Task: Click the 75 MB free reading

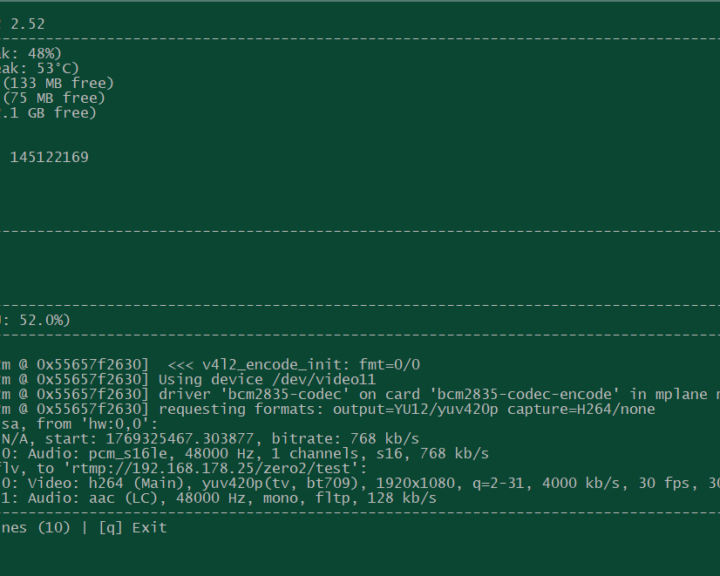Action: (x=54, y=98)
